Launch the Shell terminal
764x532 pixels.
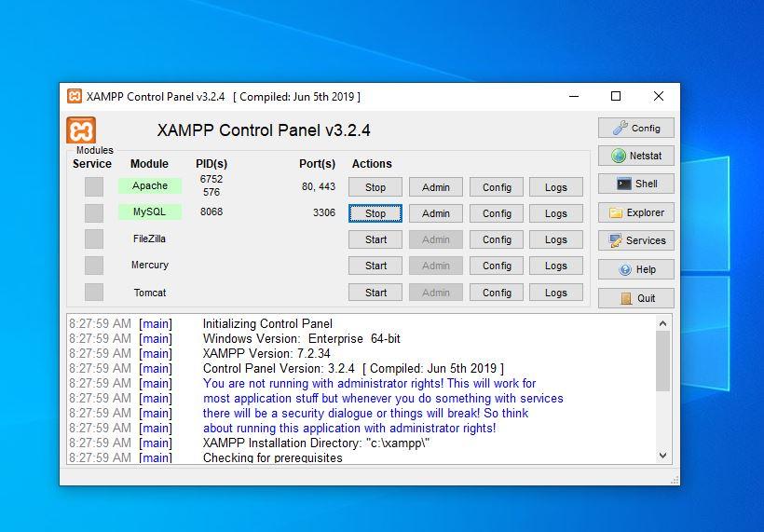635,184
